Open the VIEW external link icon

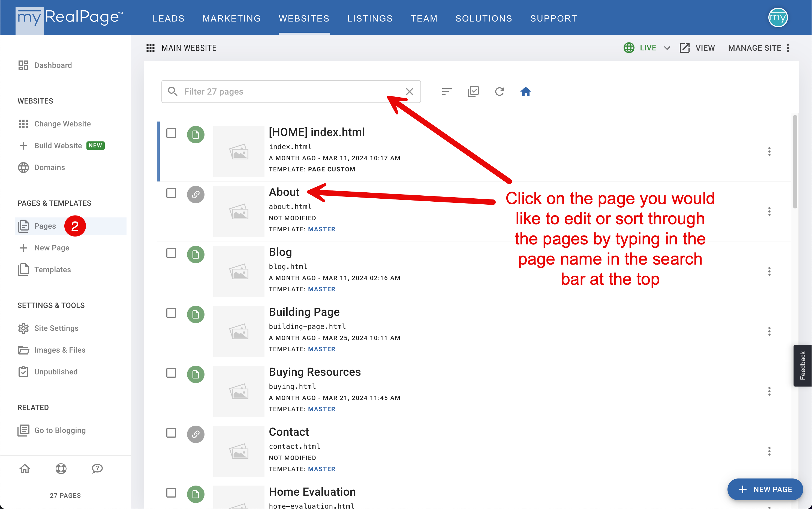pyautogui.click(x=685, y=48)
